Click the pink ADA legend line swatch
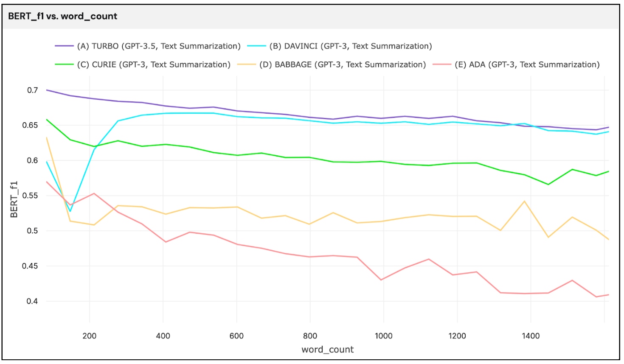The image size is (624, 364). click(x=442, y=64)
